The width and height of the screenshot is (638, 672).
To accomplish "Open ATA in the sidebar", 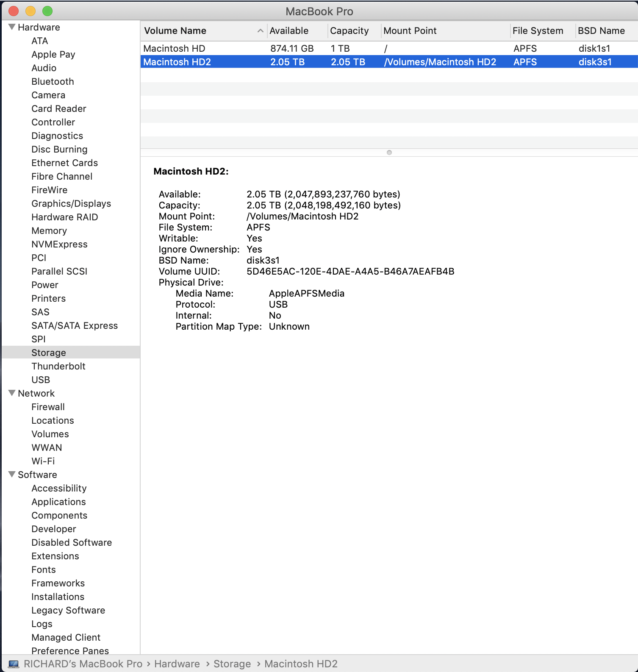I will 40,41.
